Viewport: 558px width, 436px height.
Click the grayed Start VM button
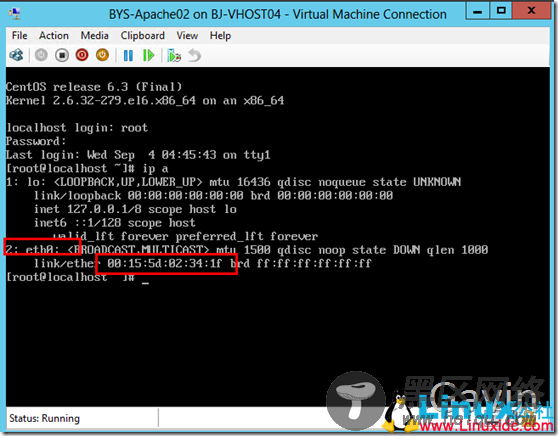[41, 56]
